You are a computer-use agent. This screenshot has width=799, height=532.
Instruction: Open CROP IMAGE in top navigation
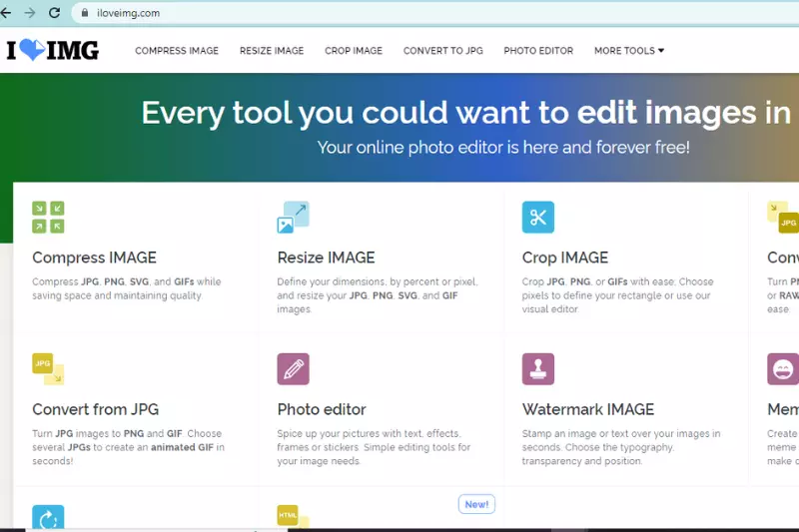coord(354,50)
